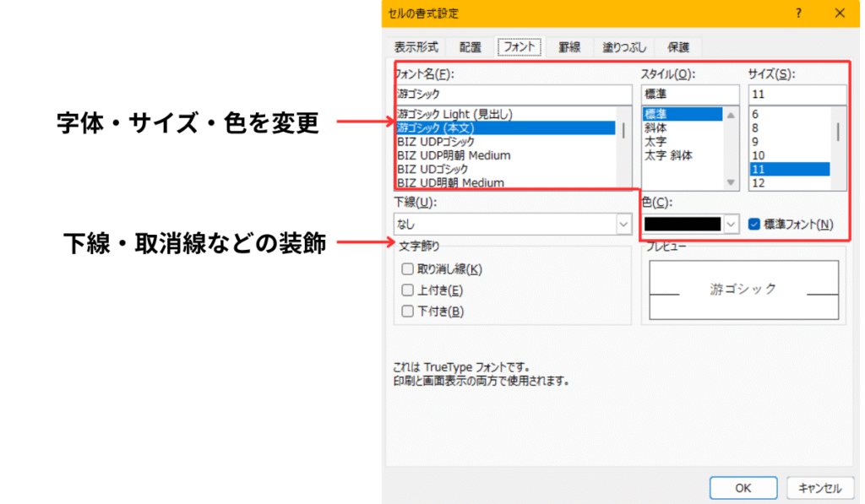865x504 pixels.
Task: Choose 太字 in the style list
Action: (x=656, y=142)
